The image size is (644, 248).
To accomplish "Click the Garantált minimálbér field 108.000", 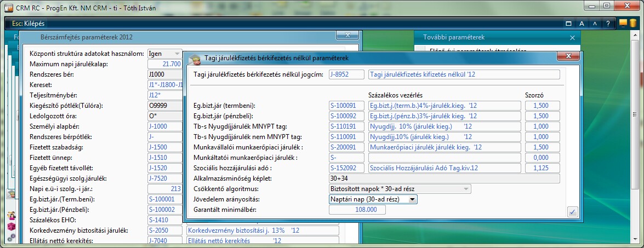I will pos(357,210).
